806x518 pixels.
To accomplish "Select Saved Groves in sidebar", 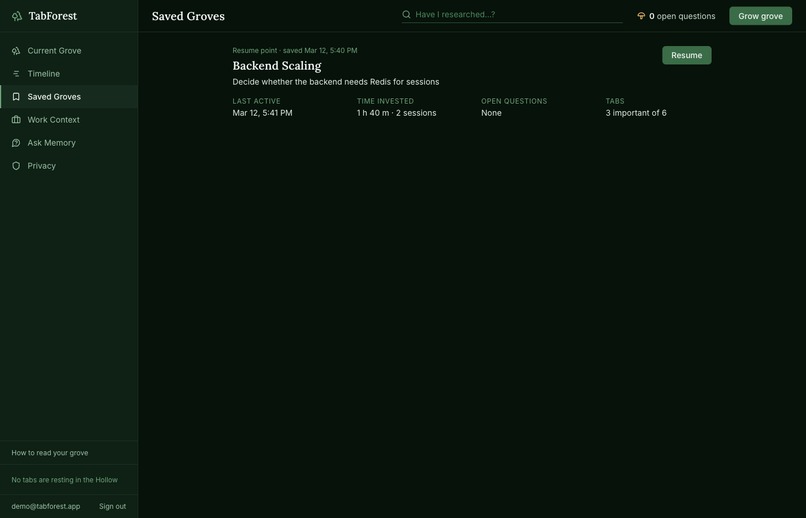I will (69, 97).
